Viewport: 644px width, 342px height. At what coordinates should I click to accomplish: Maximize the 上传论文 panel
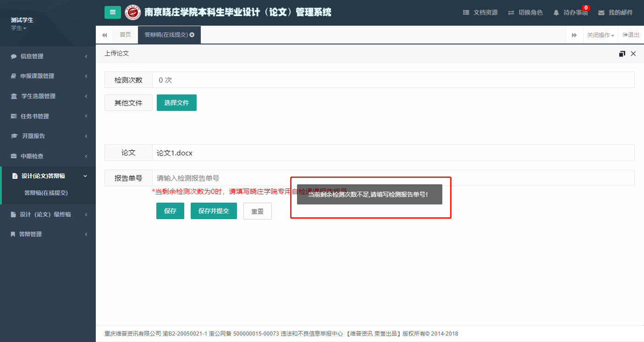click(622, 54)
